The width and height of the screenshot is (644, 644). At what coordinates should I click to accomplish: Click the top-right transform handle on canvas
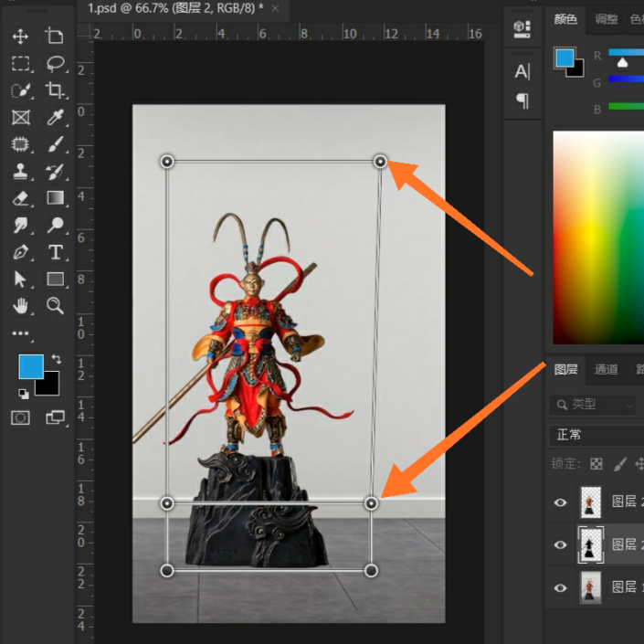(380, 161)
